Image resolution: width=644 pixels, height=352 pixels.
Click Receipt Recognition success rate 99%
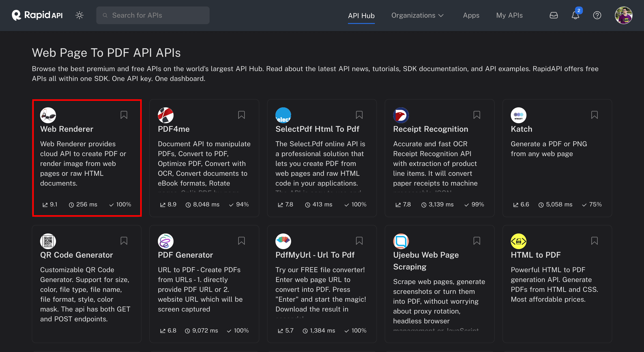pyautogui.click(x=474, y=204)
